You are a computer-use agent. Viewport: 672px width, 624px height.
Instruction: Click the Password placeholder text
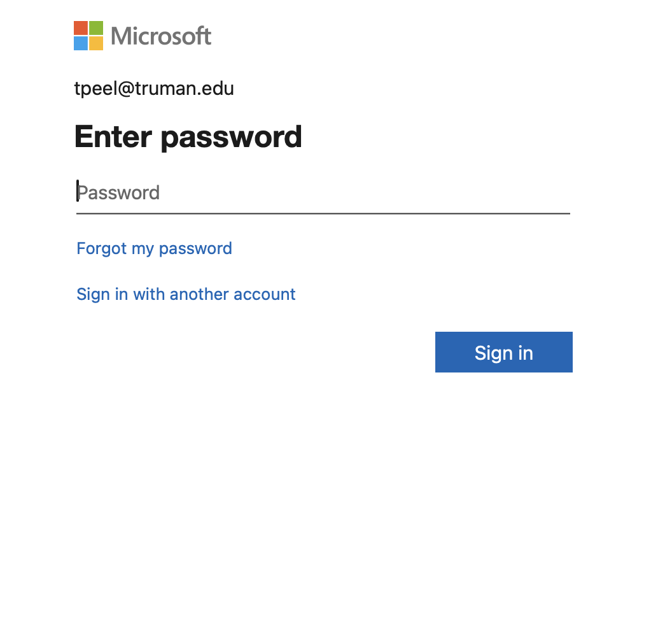pos(120,193)
